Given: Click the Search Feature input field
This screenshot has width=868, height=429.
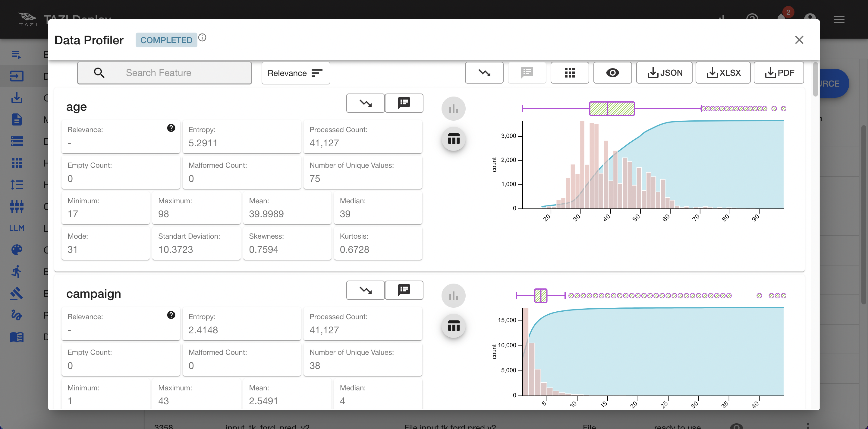Looking at the screenshot, I should coord(165,73).
